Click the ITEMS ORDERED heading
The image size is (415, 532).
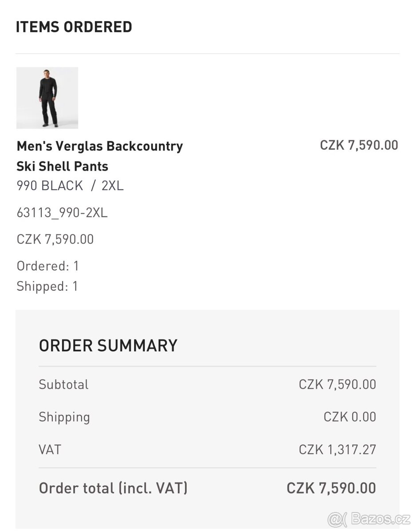[74, 27]
